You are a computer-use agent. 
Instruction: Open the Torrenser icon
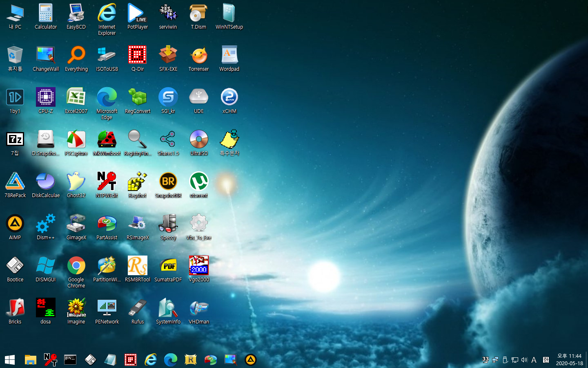pyautogui.click(x=199, y=59)
